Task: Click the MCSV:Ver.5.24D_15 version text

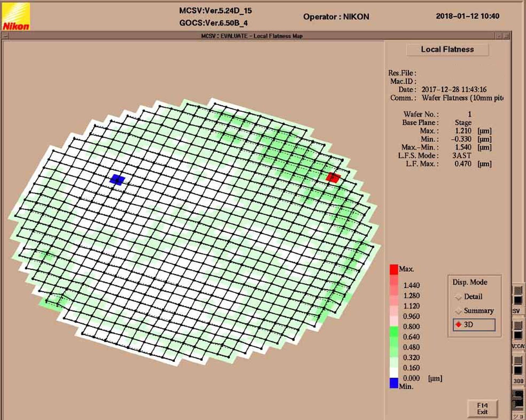Action: (215, 11)
